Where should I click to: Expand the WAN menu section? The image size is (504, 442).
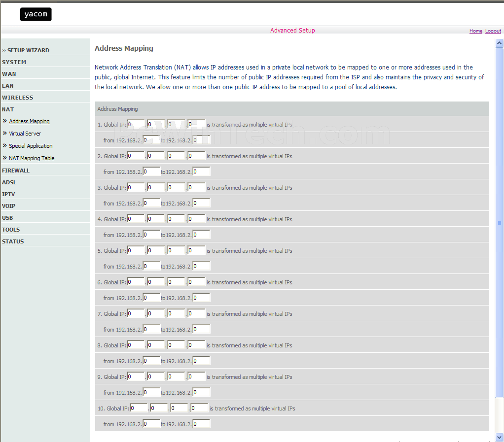[9, 74]
